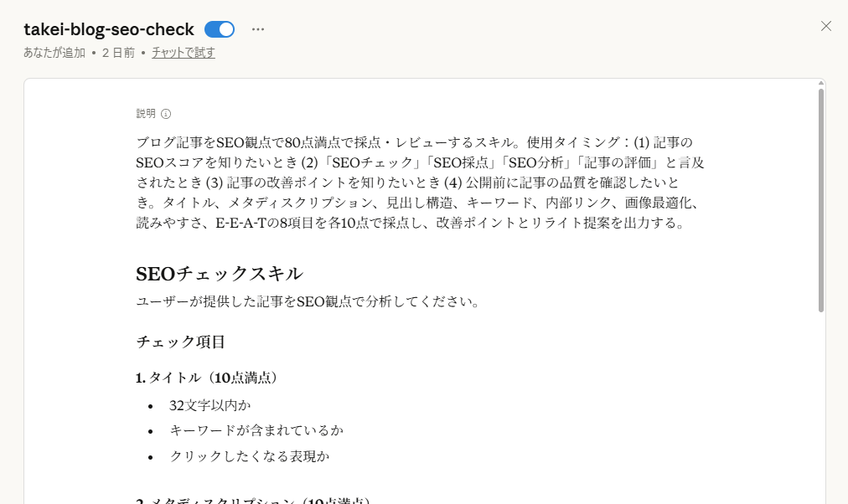848x504 pixels.
Task: Open the three-dot more options menu
Action: [258, 29]
